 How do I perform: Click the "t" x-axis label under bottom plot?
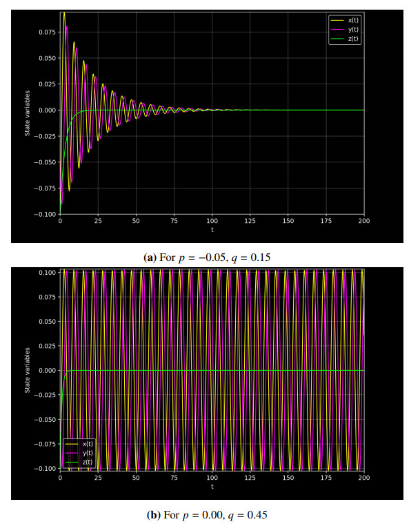coord(212,486)
